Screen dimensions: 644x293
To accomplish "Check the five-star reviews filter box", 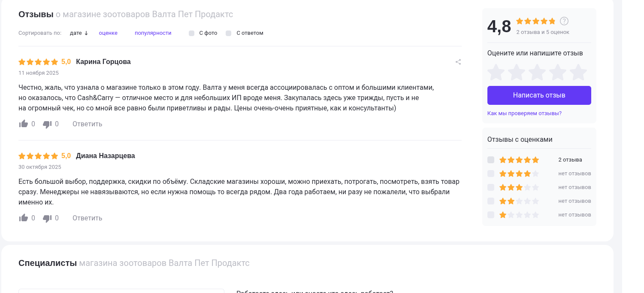I will point(491,160).
